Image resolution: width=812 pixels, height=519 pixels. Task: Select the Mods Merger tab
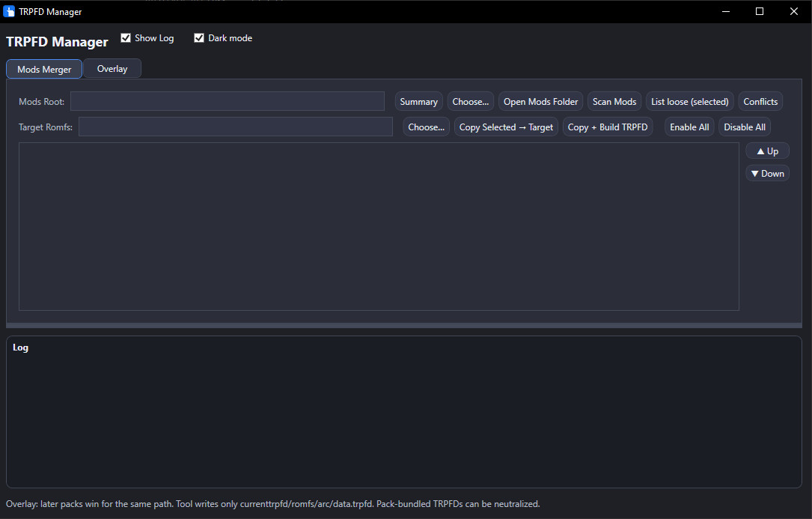[x=44, y=70]
